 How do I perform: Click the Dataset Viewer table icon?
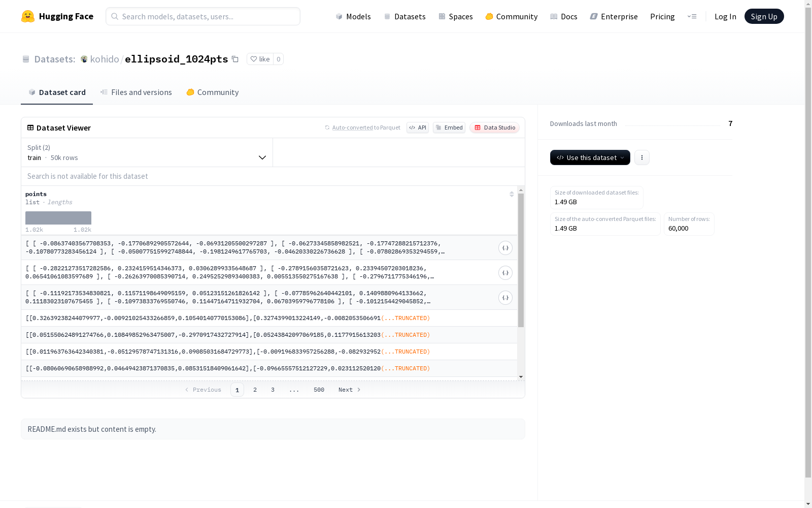pyautogui.click(x=30, y=128)
